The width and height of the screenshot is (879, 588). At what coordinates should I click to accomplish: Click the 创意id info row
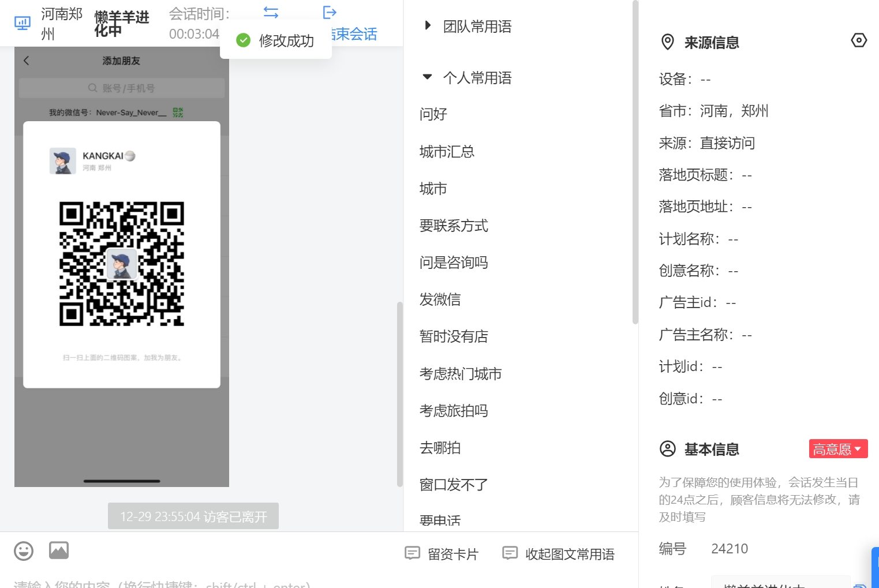690,399
